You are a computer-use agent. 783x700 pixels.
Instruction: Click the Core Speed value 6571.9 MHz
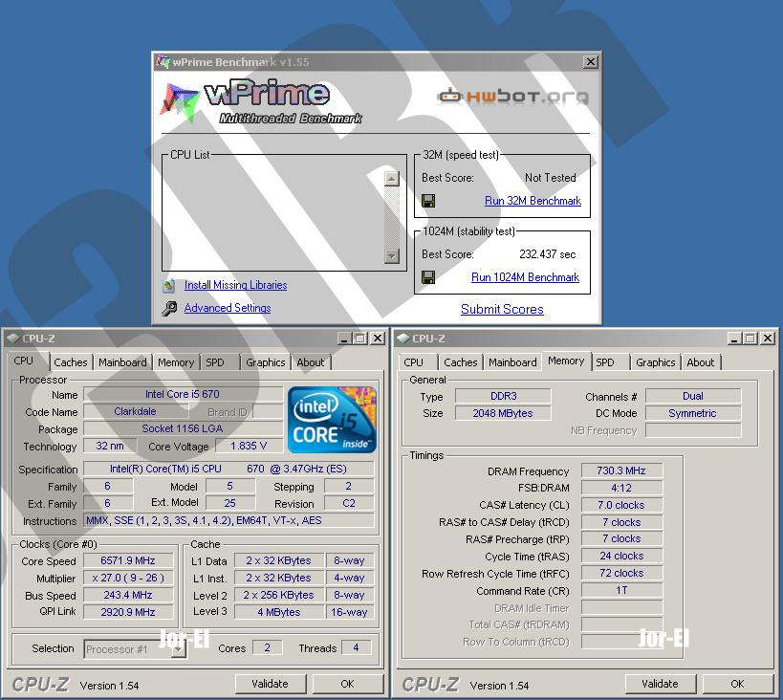click(x=128, y=561)
